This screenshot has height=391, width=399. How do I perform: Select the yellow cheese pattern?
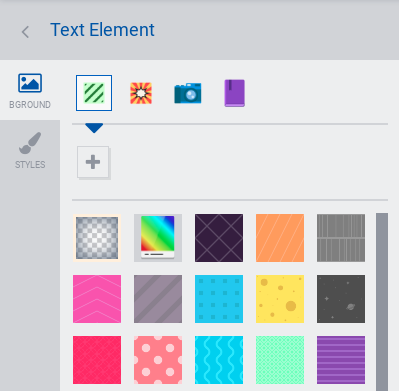pyautogui.click(x=280, y=299)
